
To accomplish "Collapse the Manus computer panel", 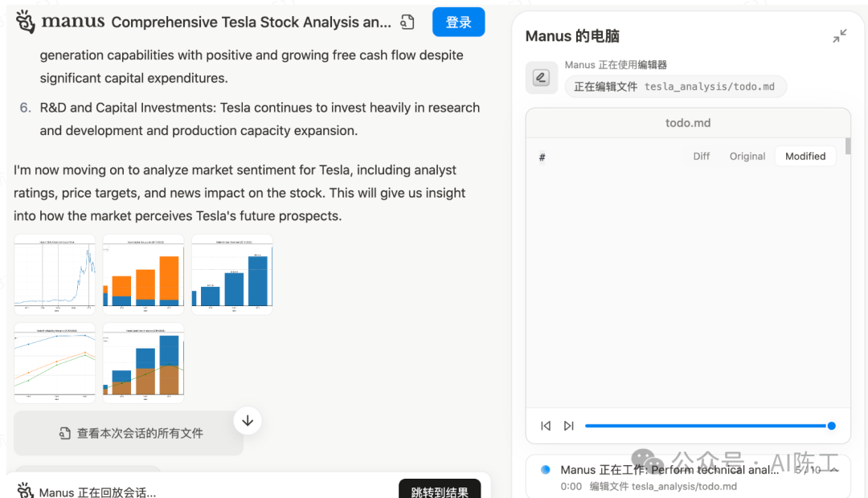I will pyautogui.click(x=839, y=36).
